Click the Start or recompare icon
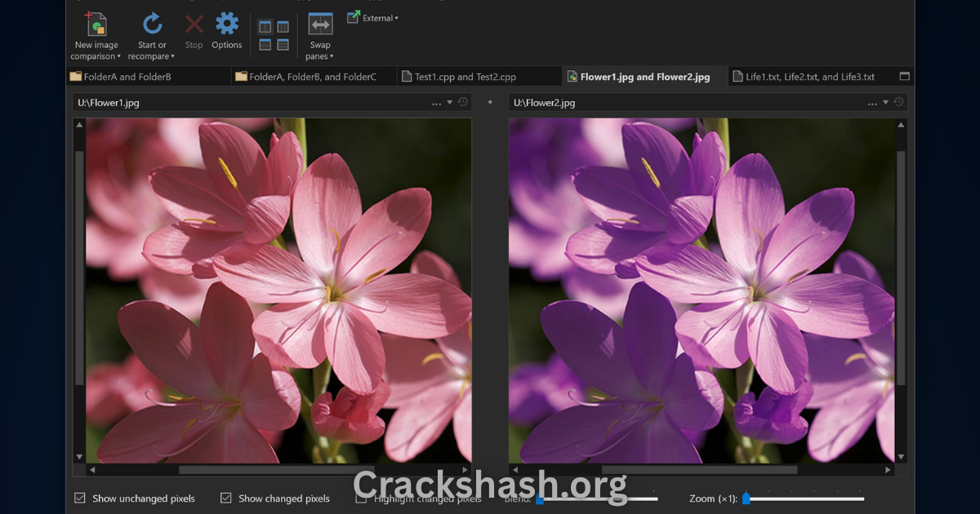Image resolution: width=980 pixels, height=514 pixels. pos(152,24)
